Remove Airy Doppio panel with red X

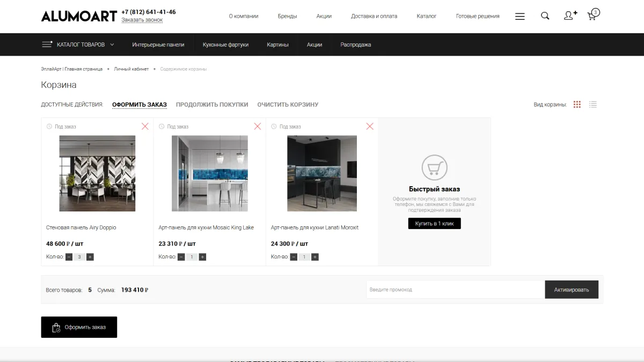(x=145, y=127)
